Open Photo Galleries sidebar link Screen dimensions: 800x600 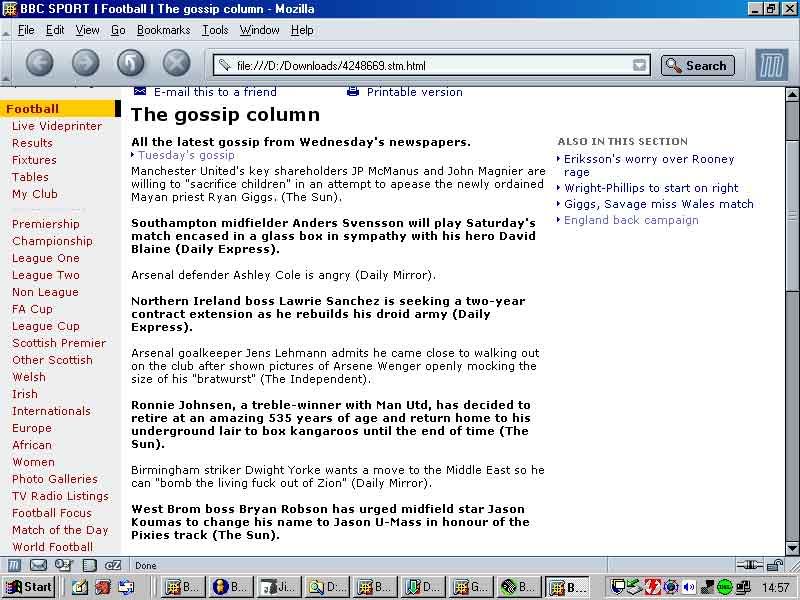[55, 479]
